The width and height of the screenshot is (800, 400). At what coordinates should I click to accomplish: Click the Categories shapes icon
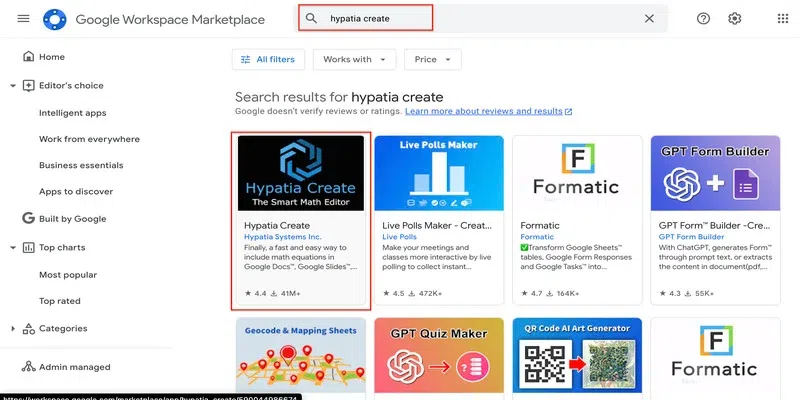(29, 329)
